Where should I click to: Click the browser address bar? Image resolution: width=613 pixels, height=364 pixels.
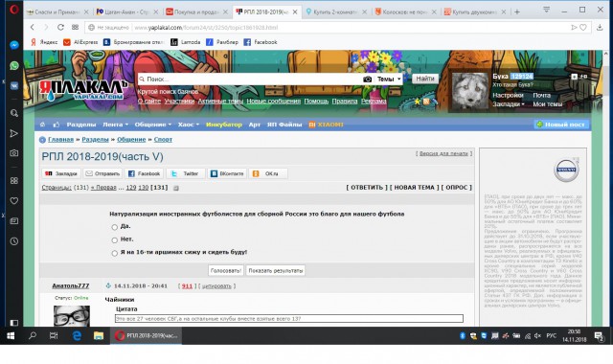point(329,28)
